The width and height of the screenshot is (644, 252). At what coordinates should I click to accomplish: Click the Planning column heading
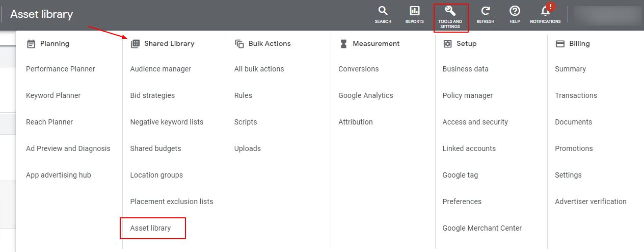pyautogui.click(x=55, y=44)
